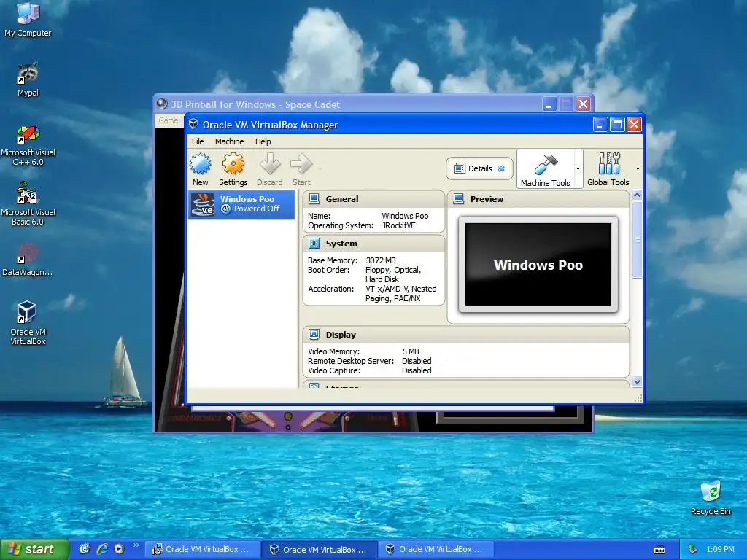Switch to third Oracle VM VirtualBox taskbar button

pyautogui.click(x=436, y=549)
